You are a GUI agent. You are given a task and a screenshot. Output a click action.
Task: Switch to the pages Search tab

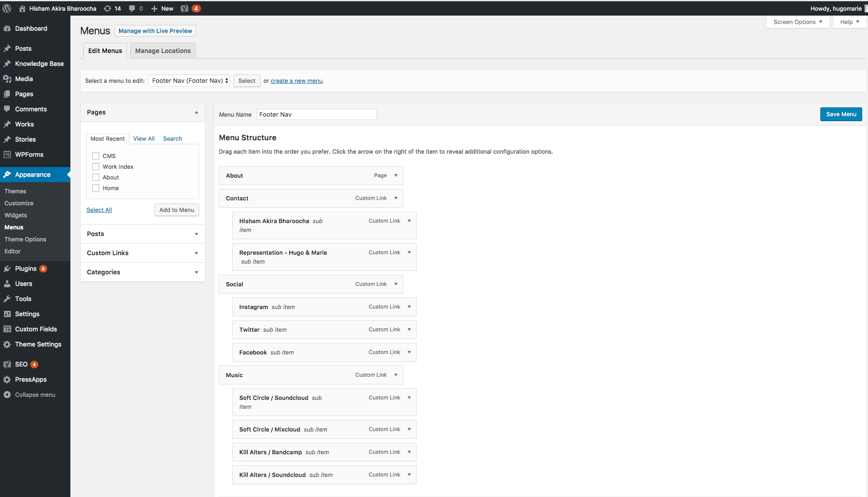click(x=172, y=139)
